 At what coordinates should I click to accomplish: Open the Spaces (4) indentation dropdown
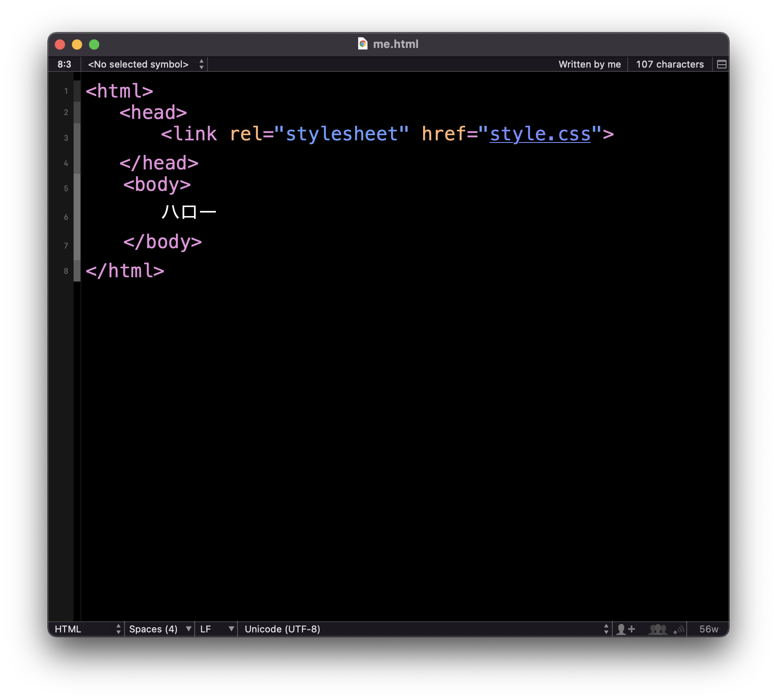pyautogui.click(x=160, y=629)
